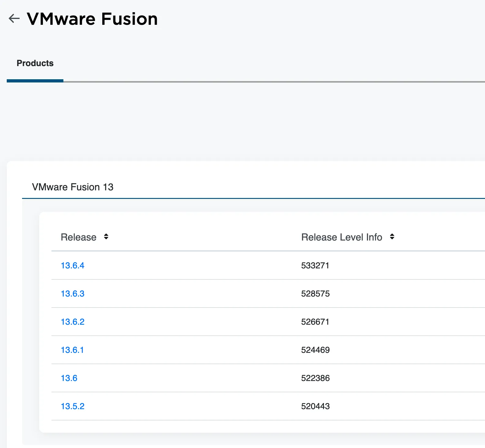
Task: Select build number 522386
Action: [x=315, y=378]
